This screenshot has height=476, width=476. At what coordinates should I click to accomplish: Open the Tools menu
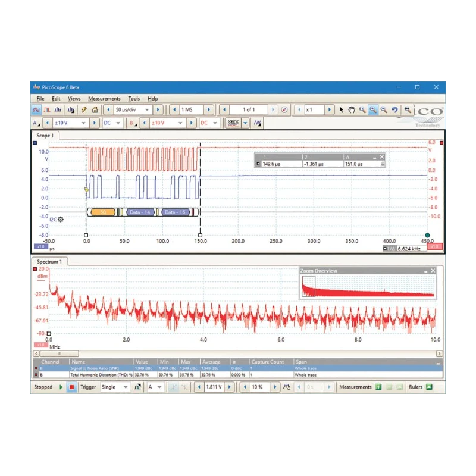[134, 99]
